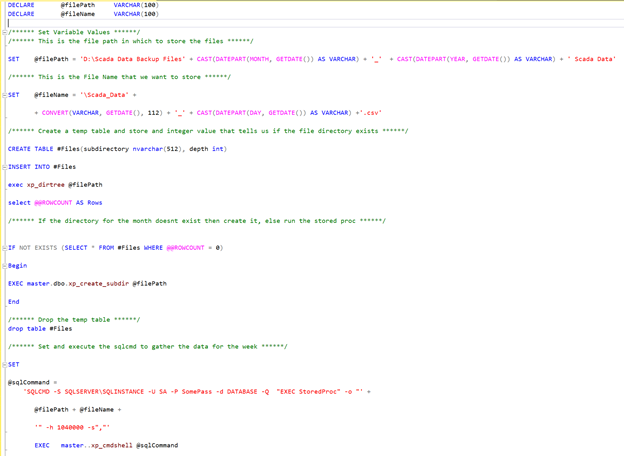The image size is (624, 456).
Task: Click the 112 style argument
Action: click(x=153, y=113)
